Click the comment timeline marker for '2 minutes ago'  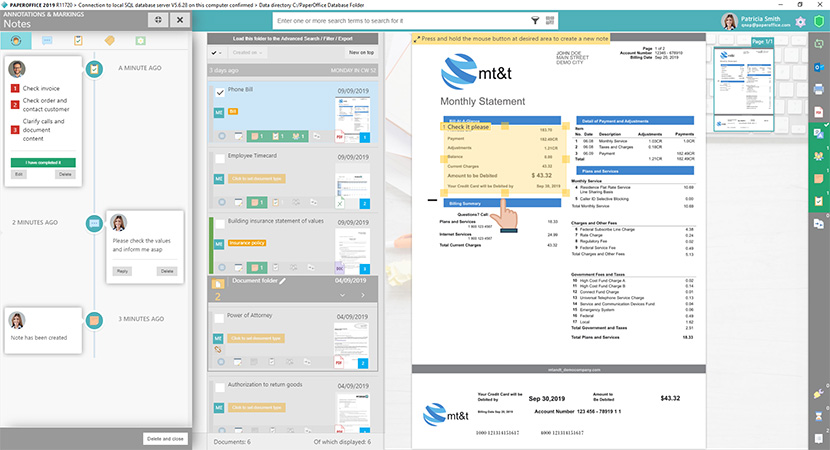coord(94,223)
